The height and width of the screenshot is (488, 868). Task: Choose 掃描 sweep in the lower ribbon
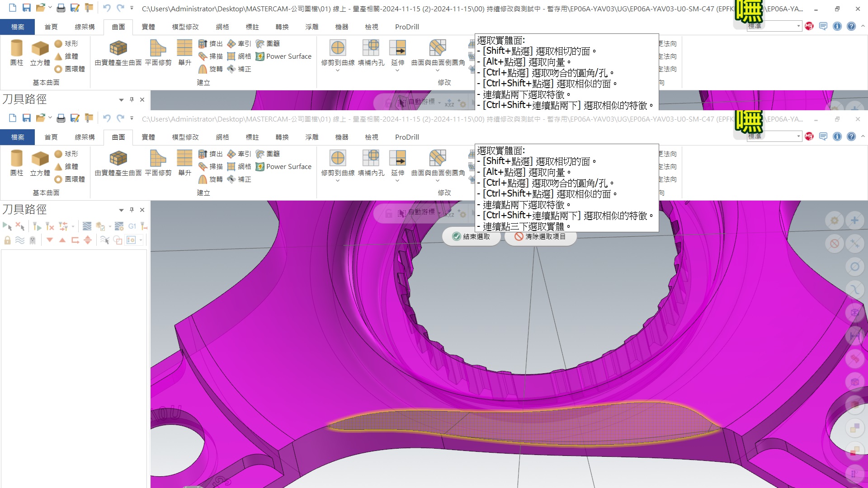click(211, 167)
